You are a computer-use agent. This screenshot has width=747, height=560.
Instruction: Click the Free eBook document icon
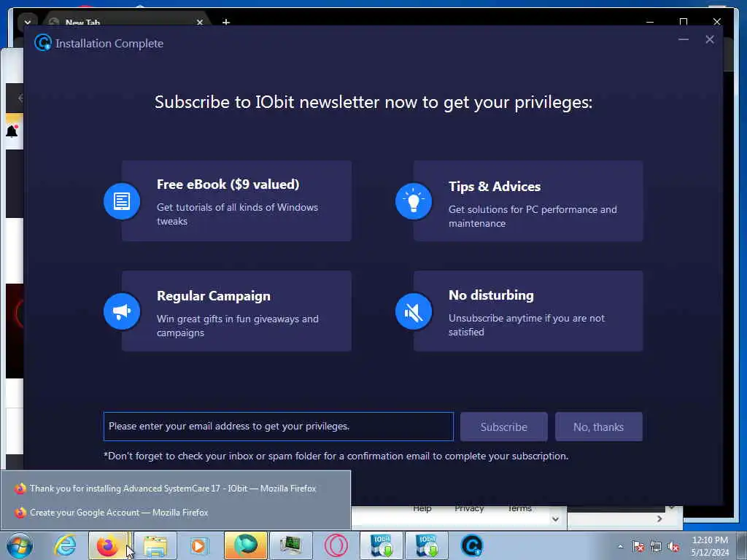click(x=122, y=201)
